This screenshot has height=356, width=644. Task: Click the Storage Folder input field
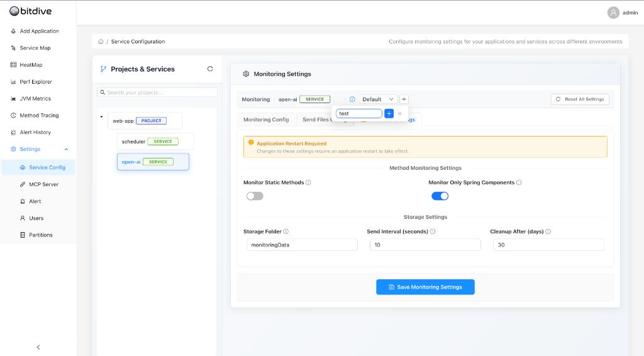tap(302, 245)
